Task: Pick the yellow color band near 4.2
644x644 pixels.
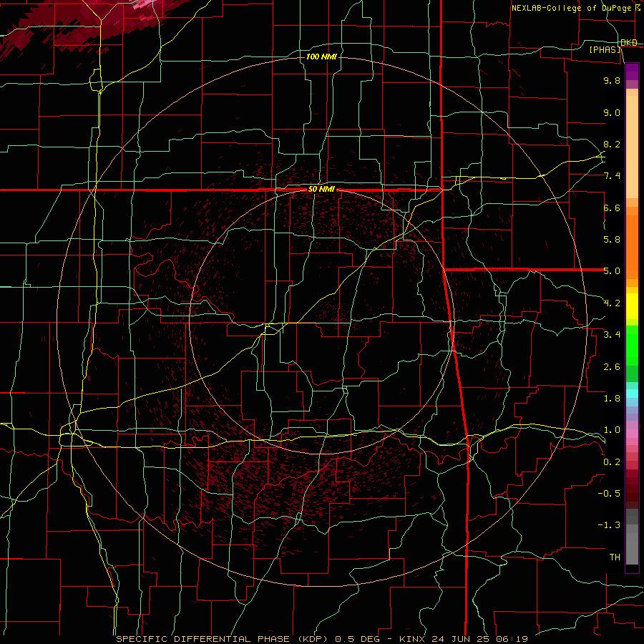Action: coord(632,306)
